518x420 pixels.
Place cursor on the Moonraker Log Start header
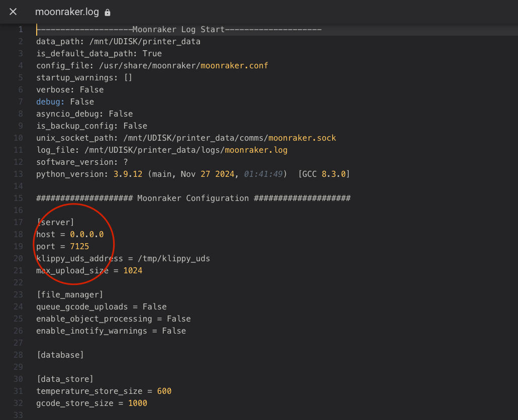pos(178,29)
